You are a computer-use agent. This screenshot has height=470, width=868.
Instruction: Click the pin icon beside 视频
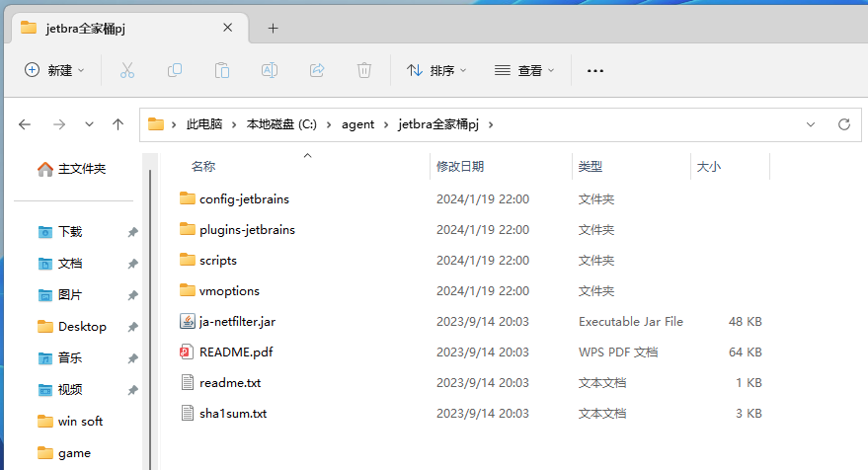[x=133, y=390]
